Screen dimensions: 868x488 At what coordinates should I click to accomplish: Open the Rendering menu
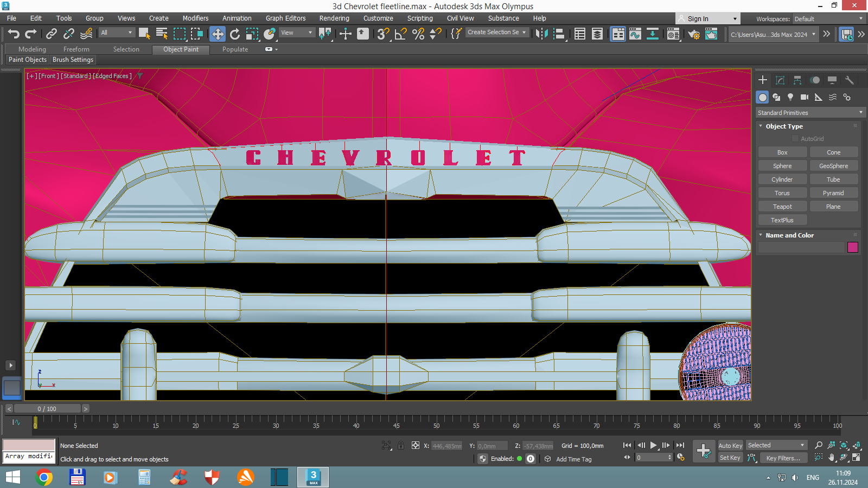pyautogui.click(x=334, y=18)
